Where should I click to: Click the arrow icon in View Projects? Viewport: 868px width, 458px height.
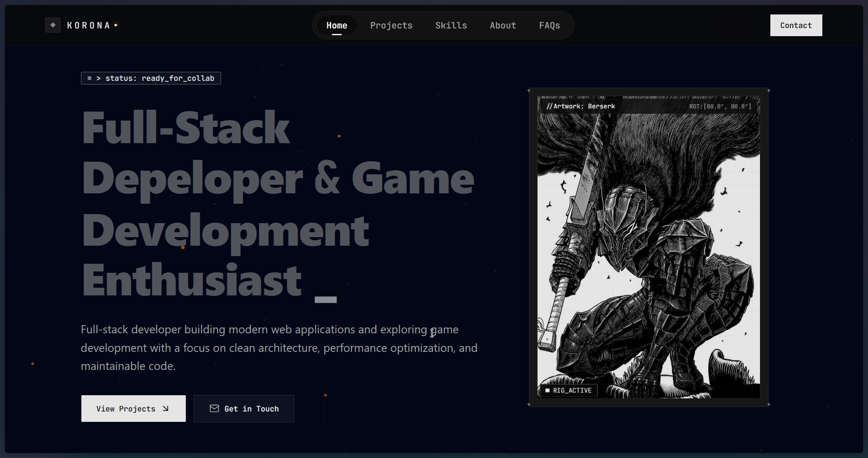click(165, 408)
